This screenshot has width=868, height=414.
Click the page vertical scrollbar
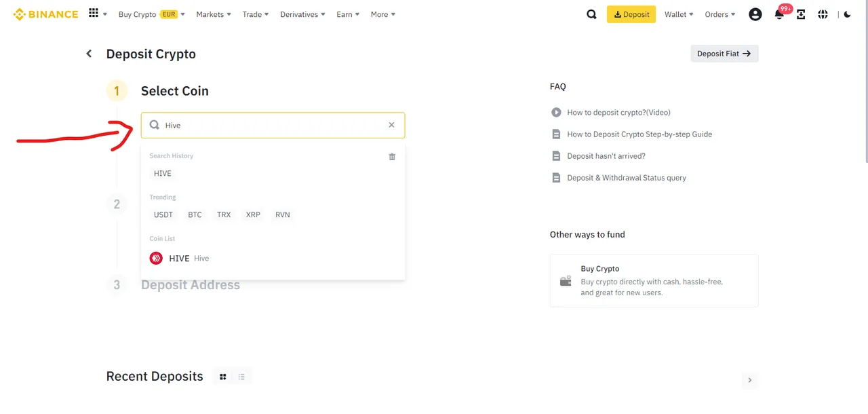pos(865,81)
